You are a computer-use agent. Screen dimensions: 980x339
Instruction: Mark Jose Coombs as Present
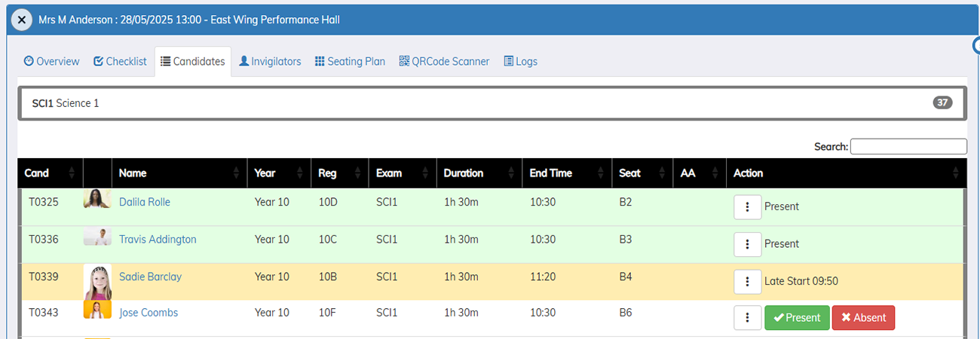click(797, 318)
